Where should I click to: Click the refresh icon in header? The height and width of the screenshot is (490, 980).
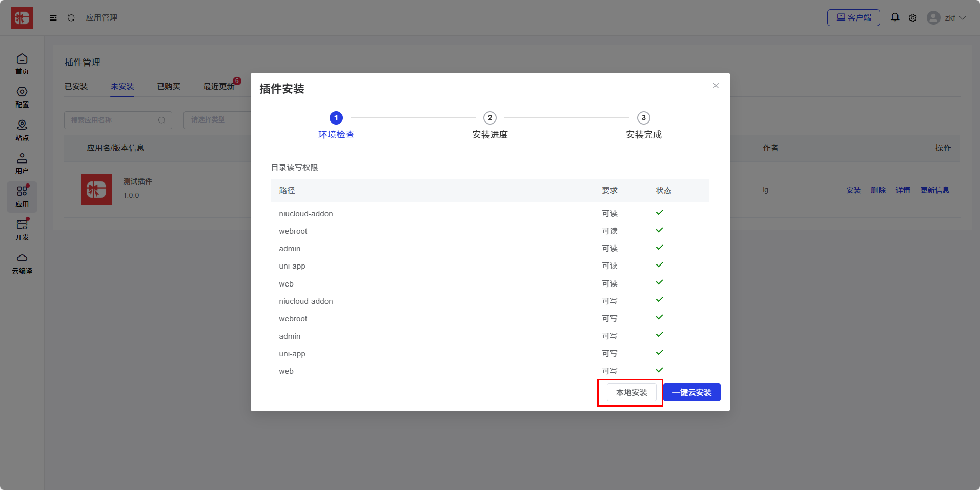click(x=71, y=18)
